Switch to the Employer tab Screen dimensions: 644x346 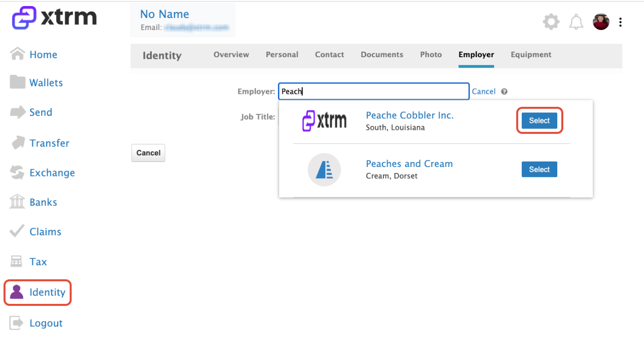click(476, 55)
